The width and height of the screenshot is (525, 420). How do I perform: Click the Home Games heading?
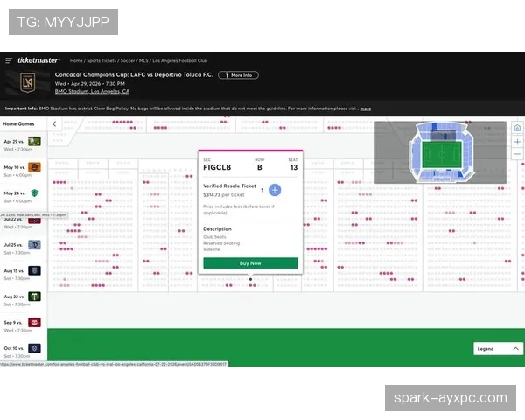[18, 124]
